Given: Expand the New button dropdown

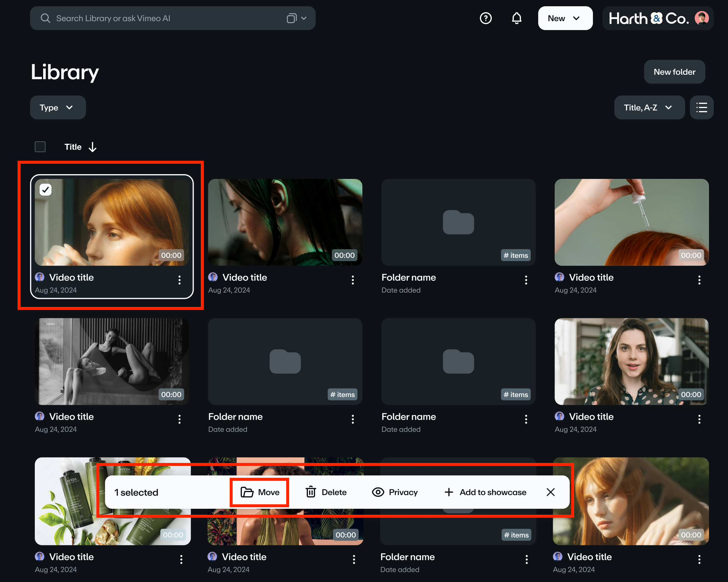Looking at the screenshot, I should point(565,18).
